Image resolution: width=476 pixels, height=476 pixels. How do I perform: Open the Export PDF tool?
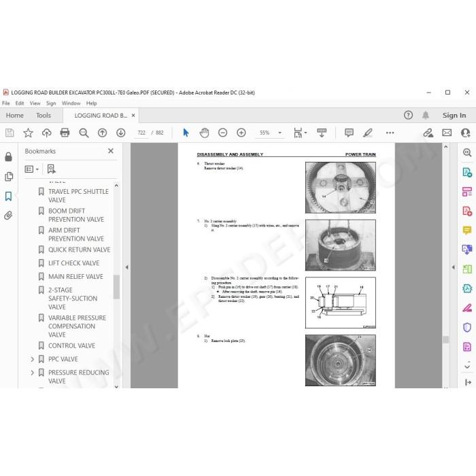coord(467,173)
